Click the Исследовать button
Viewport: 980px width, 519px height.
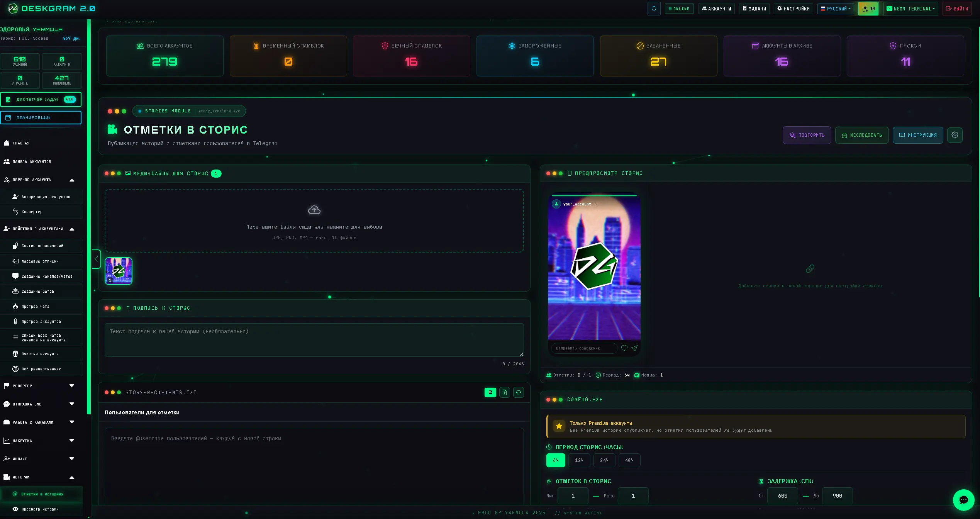(x=862, y=135)
